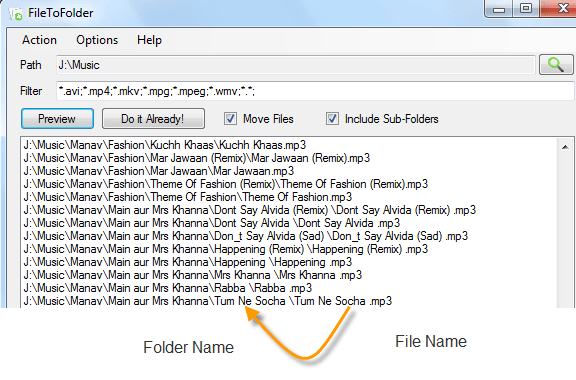576x380 pixels.
Task: Toggle the Move Files checkbox
Action: tap(230, 119)
